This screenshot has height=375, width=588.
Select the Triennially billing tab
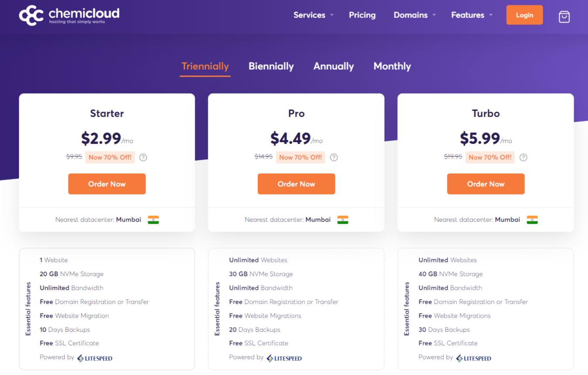(205, 66)
